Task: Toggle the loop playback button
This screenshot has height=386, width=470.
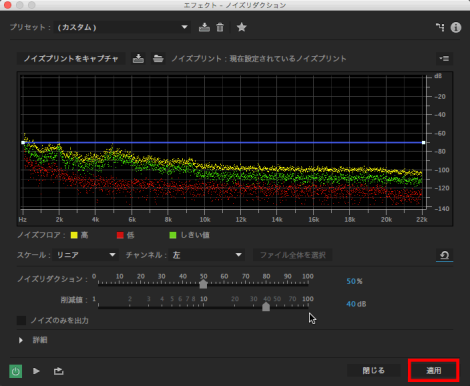Action: (x=59, y=371)
